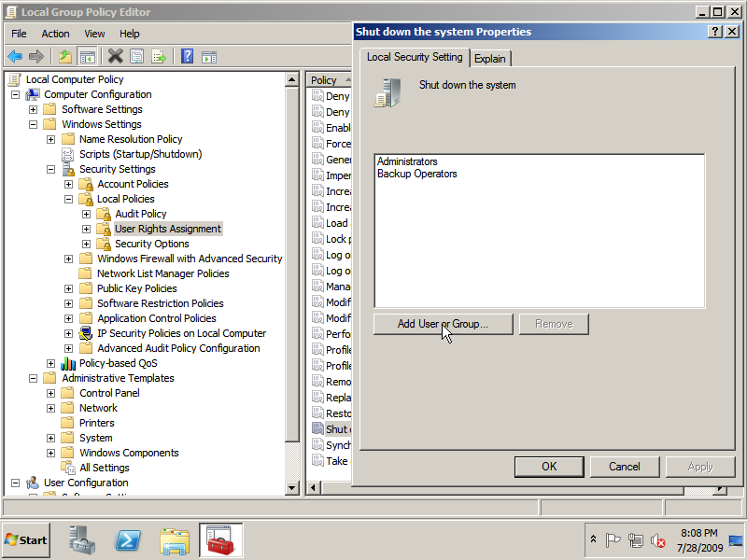Click the Policy column header
The image size is (747, 560).
329,80
